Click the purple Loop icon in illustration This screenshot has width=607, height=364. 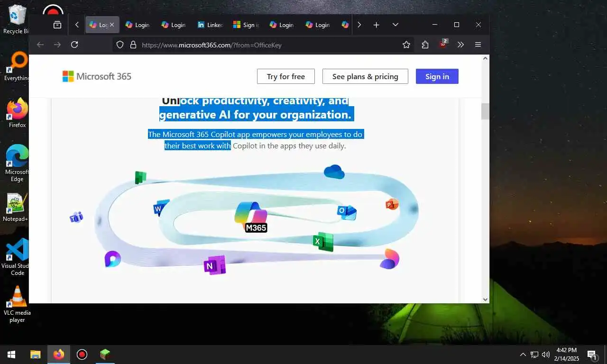tap(113, 259)
